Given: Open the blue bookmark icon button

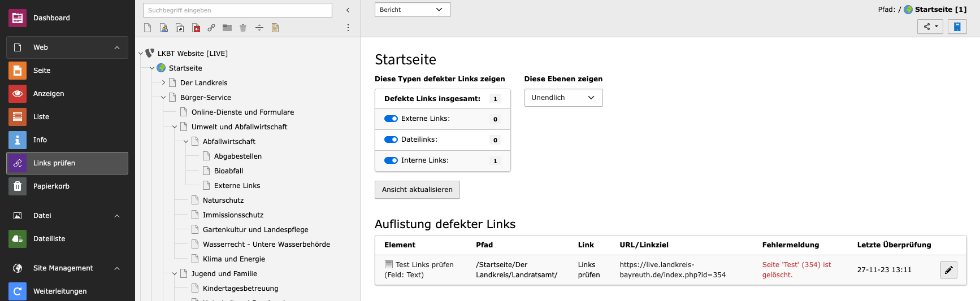Looking at the screenshot, I should [x=957, y=27].
